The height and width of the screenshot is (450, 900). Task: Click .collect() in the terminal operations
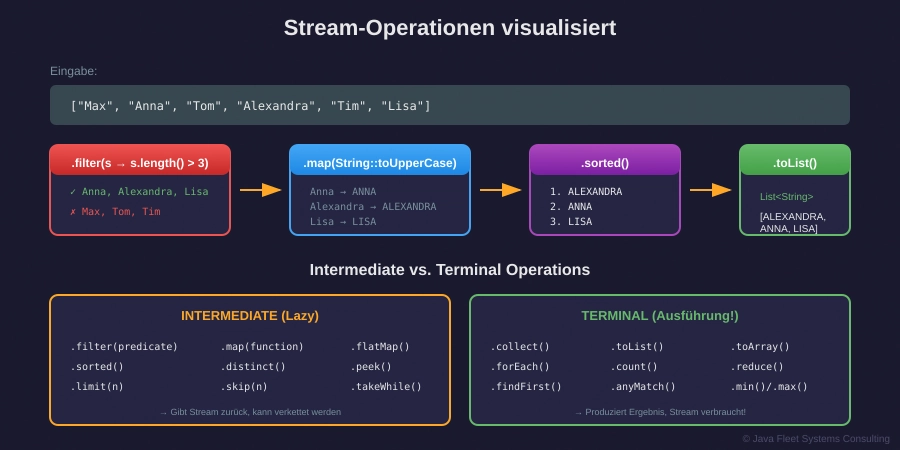tap(520, 347)
